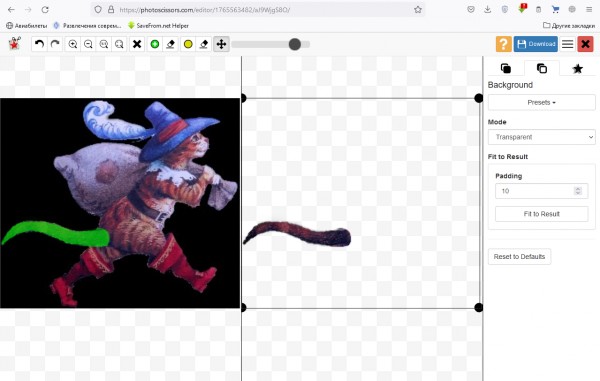Image resolution: width=600 pixels, height=381 pixels.
Task: Click the Padding input field
Action: coord(541,191)
